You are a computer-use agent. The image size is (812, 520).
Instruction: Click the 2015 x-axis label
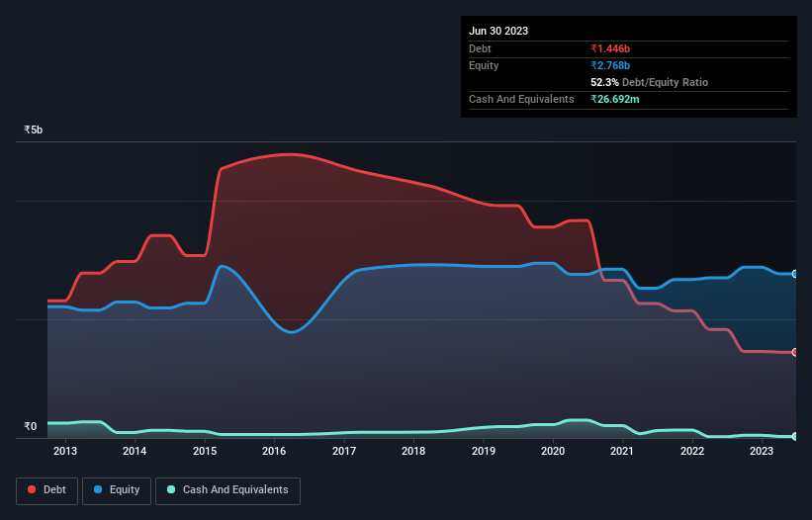pos(205,451)
